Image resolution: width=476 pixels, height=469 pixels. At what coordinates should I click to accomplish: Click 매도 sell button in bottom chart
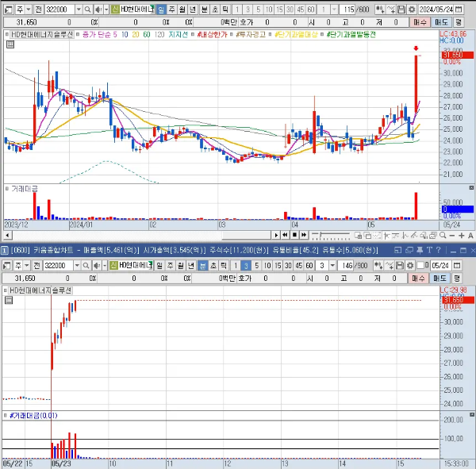pyautogui.click(x=440, y=279)
